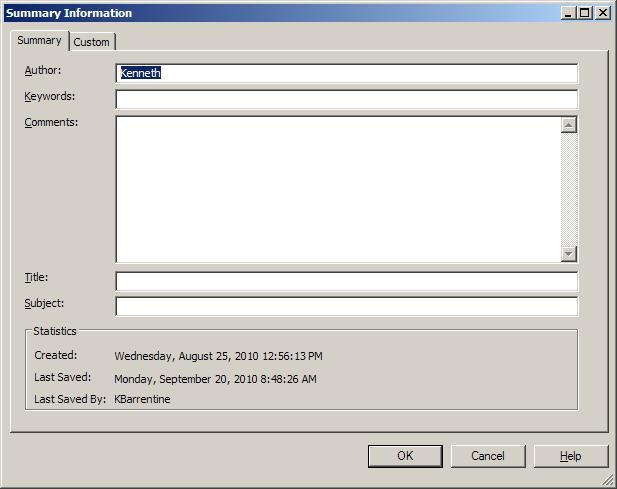The image size is (617, 489).
Task: Click the Author field containing Kenneth
Action: pyautogui.click(x=347, y=73)
